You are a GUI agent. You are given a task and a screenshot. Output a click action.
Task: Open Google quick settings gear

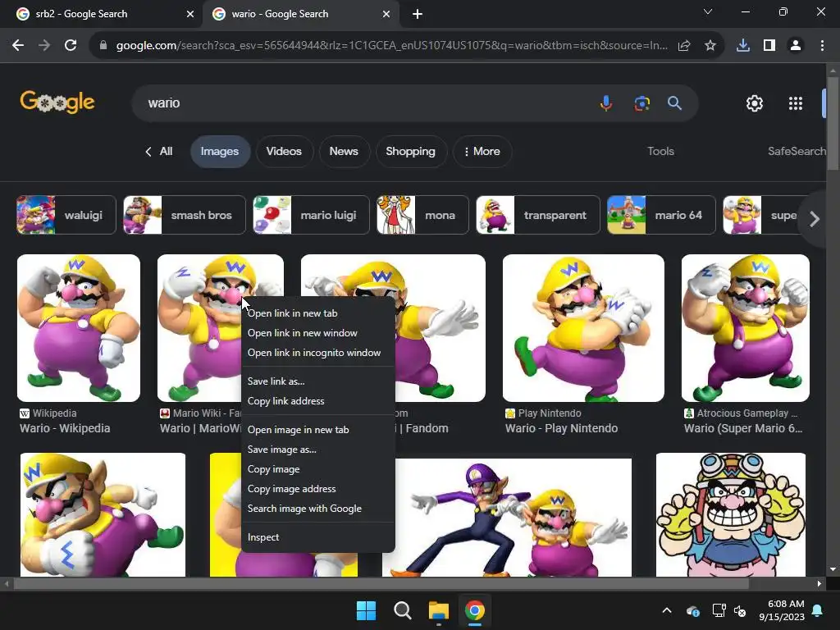coord(755,103)
